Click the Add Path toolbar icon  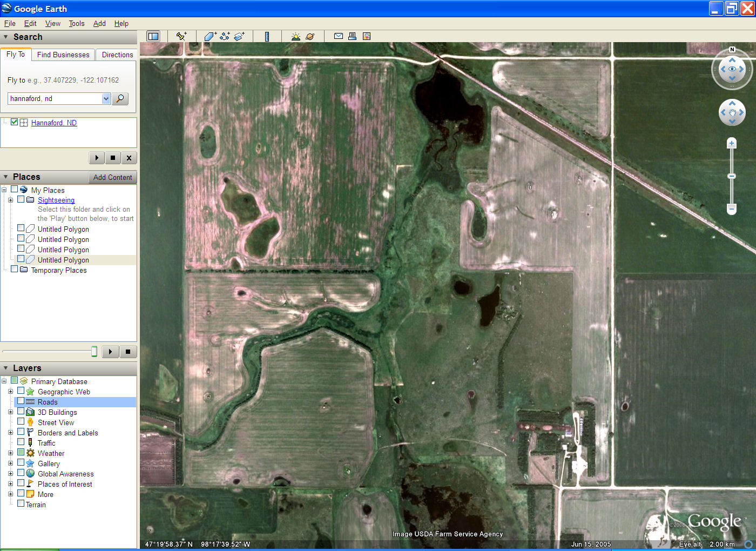(x=225, y=36)
